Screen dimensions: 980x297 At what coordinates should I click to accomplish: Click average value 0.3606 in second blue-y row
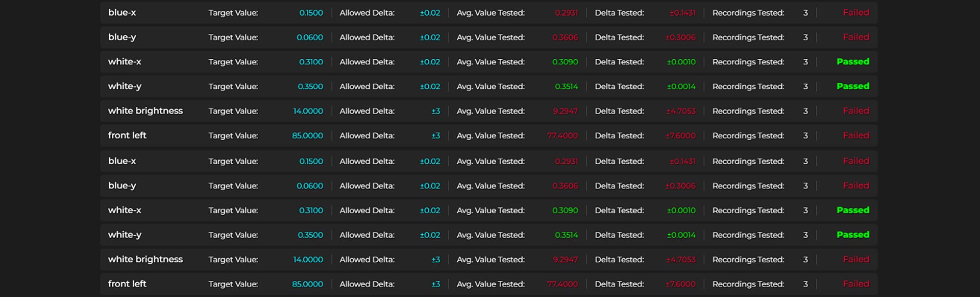pyautogui.click(x=565, y=186)
